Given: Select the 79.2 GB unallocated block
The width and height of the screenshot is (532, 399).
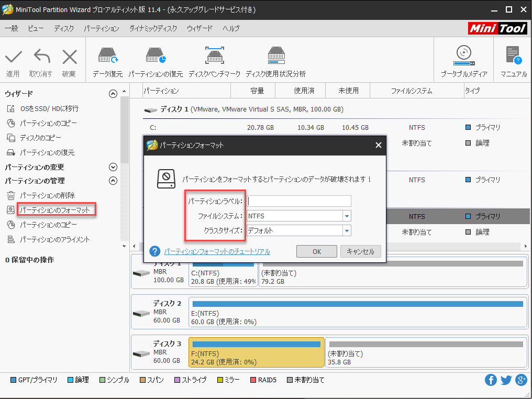Looking at the screenshot, I should [x=393, y=271].
